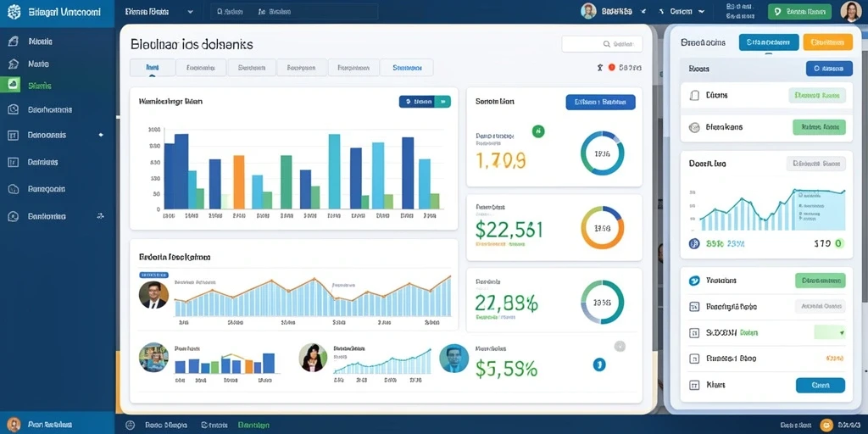
Task: Open the first sidebar item's icon
Action: click(x=14, y=41)
